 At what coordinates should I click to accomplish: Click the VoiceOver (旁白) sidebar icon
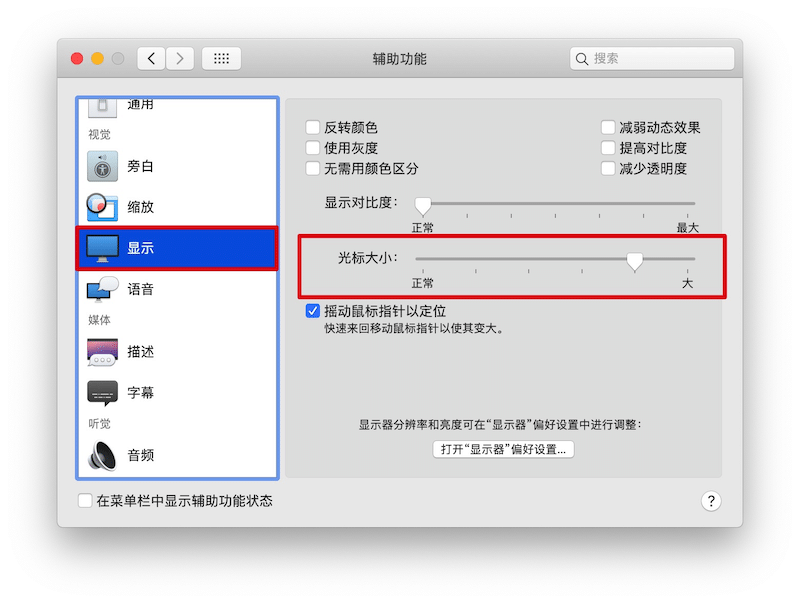point(102,166)
